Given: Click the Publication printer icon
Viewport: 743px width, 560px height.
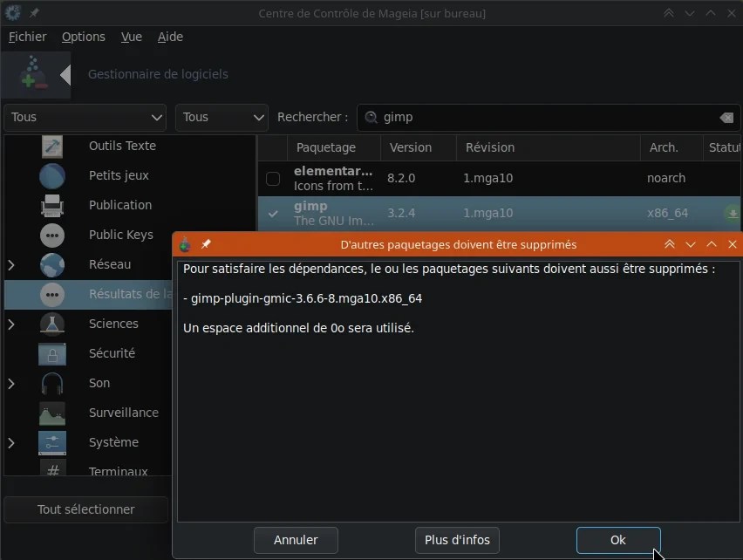Looking at the screenshot, I should coord(52,206).
